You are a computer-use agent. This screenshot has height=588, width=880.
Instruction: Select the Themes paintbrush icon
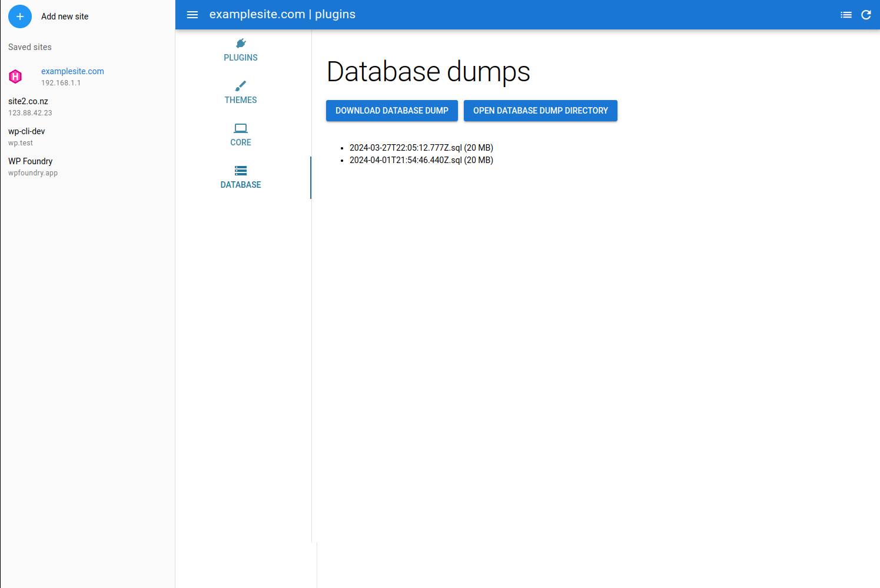click(241, 86)
